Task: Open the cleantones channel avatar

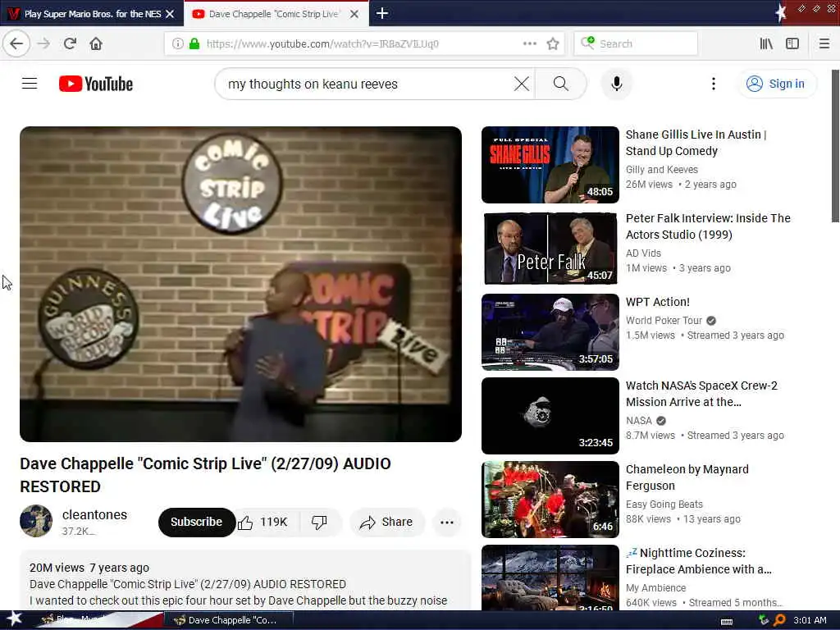Action: pyautogui.click(x=36, y=521)
